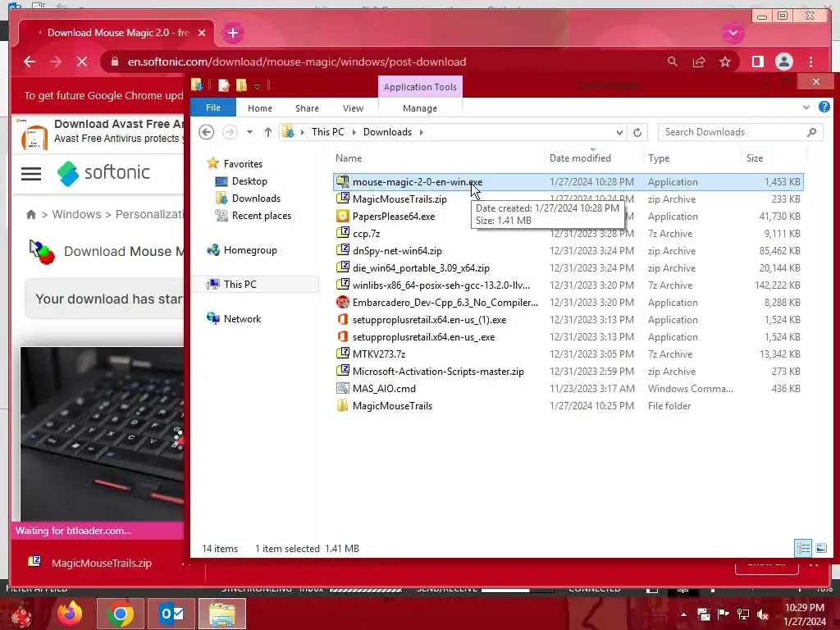The width and height of the screenshot is (840, 630).
Task: Expand arrow after Downloads in breadcrumb
Action: pyautogui.click(x=421, y=132)
